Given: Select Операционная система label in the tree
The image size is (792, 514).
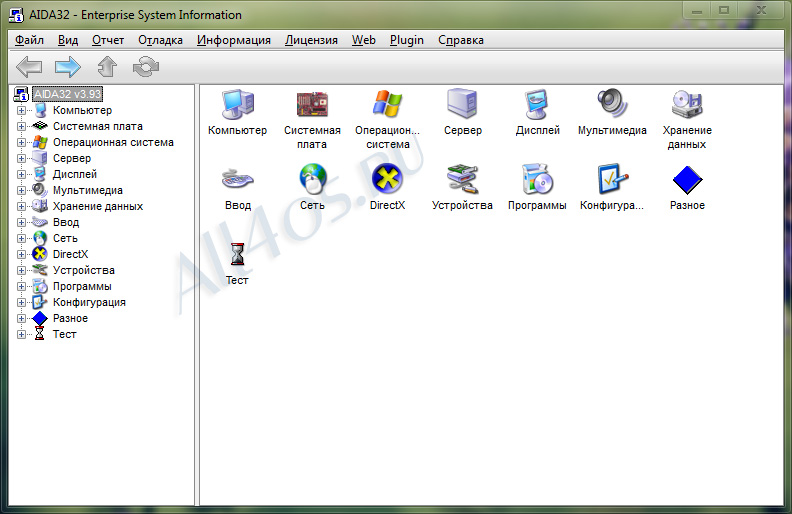Looking at the screenshot, I should (x=113, y=142).
